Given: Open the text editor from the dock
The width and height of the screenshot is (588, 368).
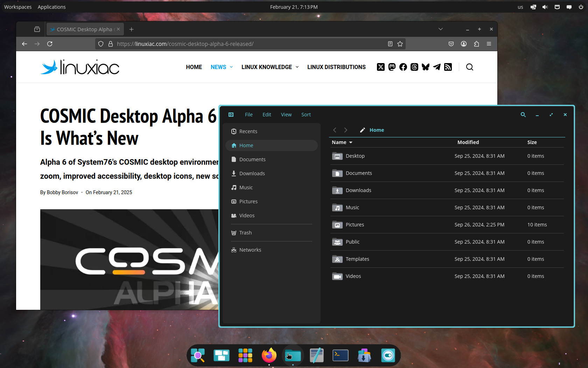Looking at the screenshot, I should [x=316, y=355].
